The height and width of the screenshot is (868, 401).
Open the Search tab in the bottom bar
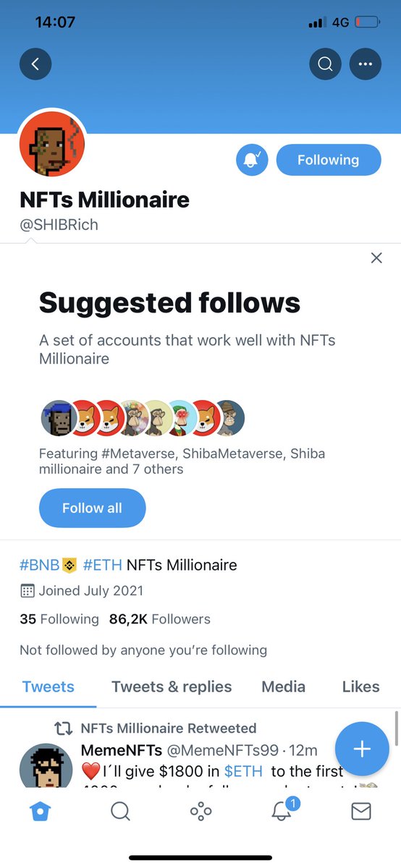(121, 812)
